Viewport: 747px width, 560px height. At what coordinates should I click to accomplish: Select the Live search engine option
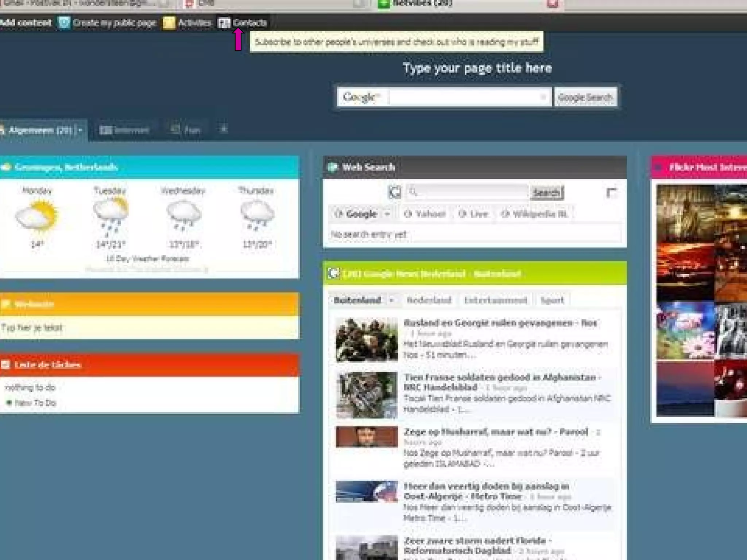click(473, 214)
